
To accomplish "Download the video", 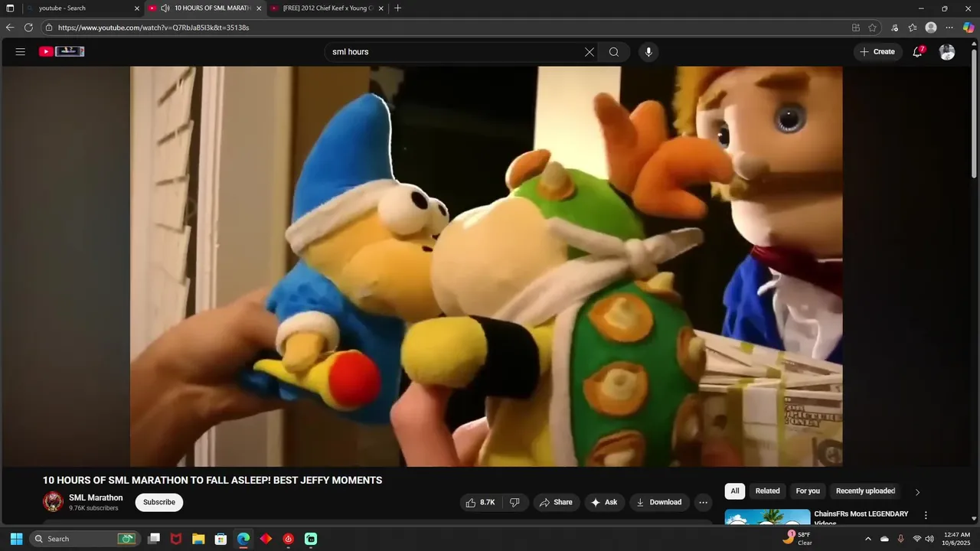I will coord(659,502).
